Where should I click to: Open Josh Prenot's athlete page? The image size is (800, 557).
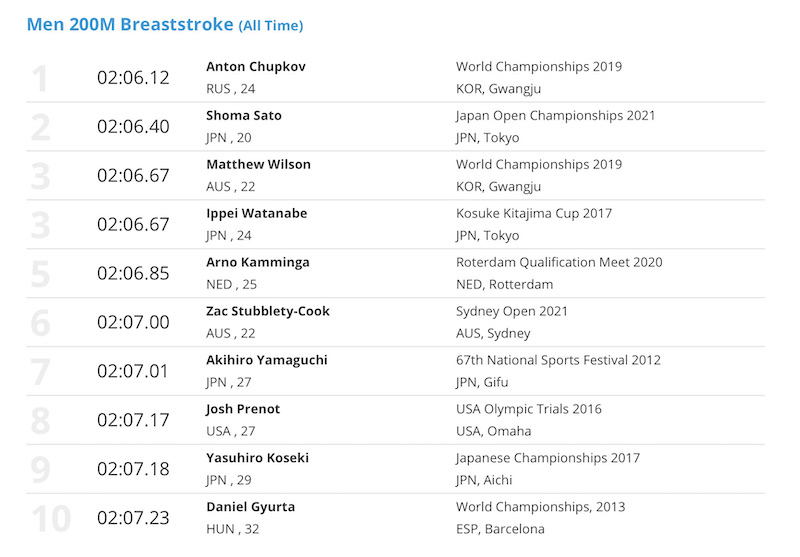[243, 410]
